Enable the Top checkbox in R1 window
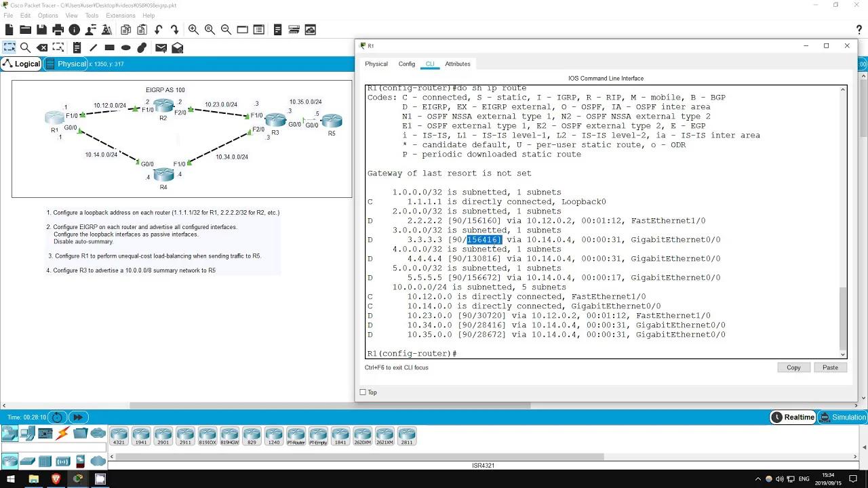The width and height of the screenshot is (868, 488). pos(363,392)
